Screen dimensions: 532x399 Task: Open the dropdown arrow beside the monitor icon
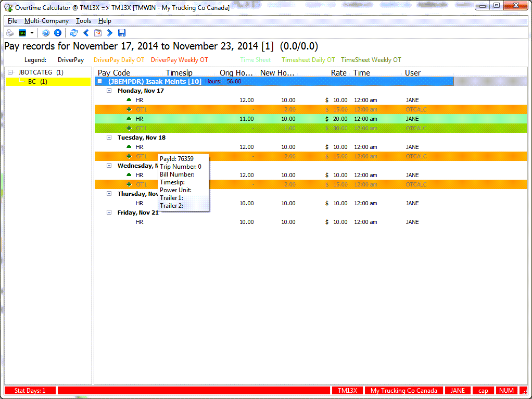coord(32,33)
